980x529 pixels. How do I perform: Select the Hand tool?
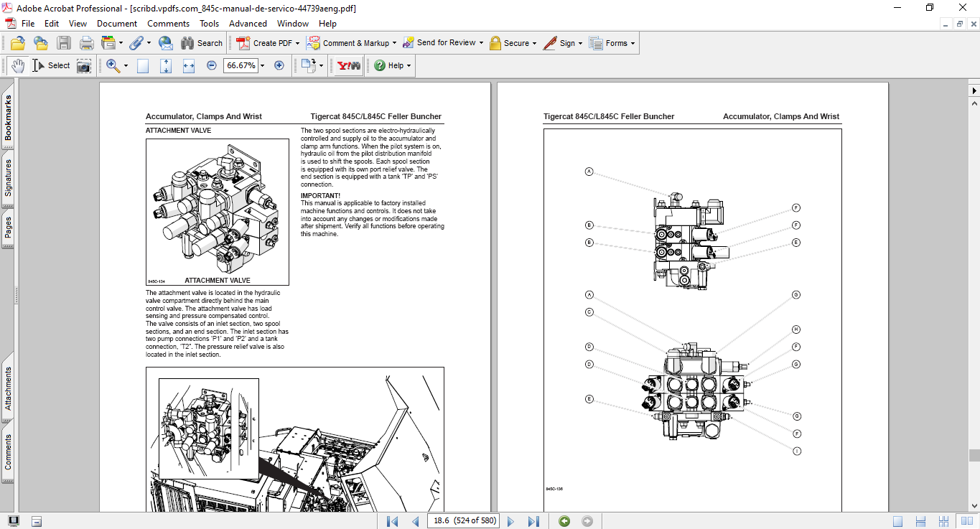(x=17, y=65)
